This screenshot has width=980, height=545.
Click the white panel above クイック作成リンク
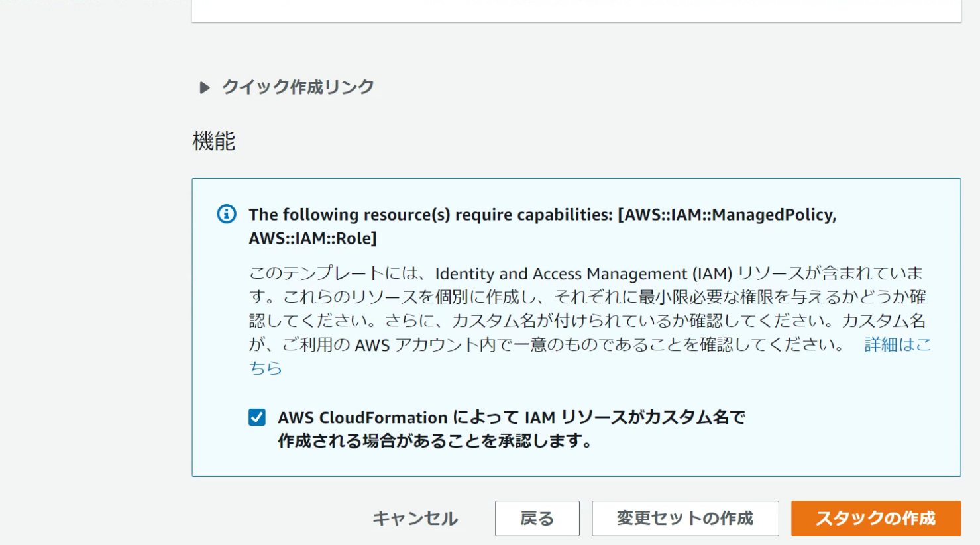[x=576, y=9]
